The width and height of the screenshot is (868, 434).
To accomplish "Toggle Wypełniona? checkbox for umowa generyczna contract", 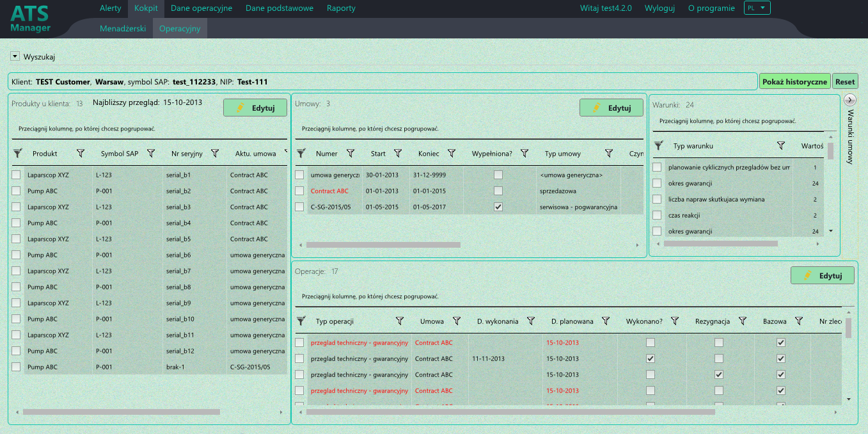I will [498, 175].
